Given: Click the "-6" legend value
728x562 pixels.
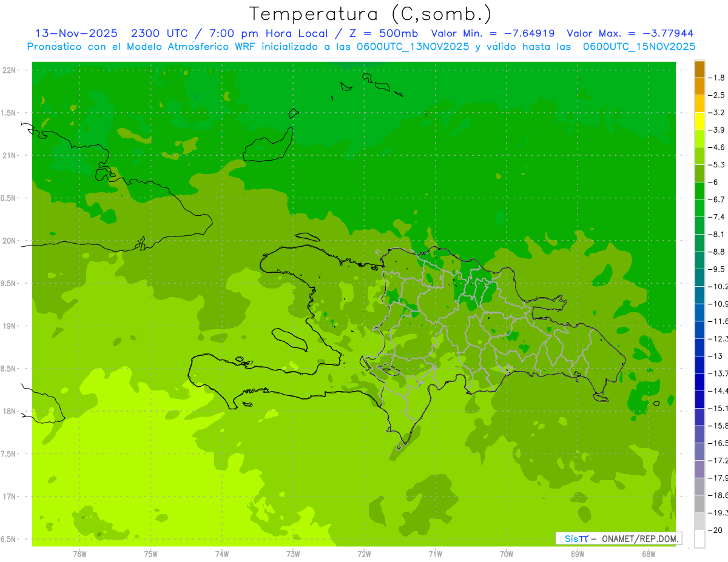Looking at the screenshot, I should (713, 182).
